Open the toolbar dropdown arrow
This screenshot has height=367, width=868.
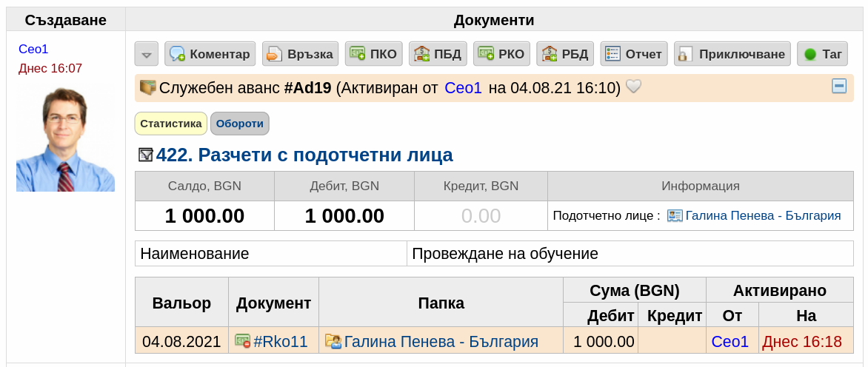[146, 54]
